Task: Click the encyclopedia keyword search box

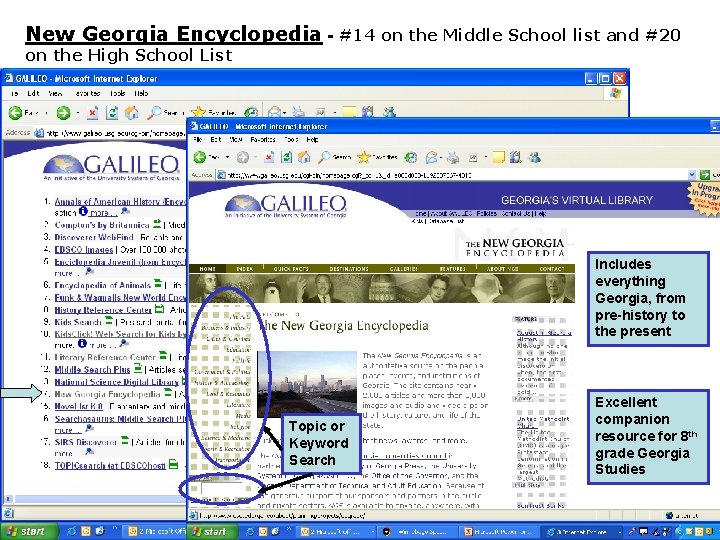Action: point(221,487)
